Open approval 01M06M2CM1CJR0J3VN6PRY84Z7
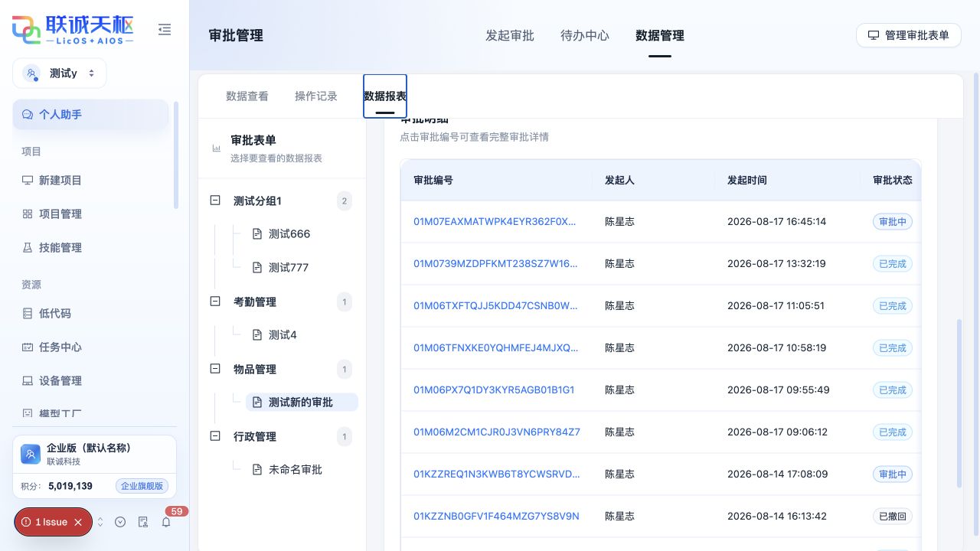The height and width of the screenshot is (551, 980). 497,432
